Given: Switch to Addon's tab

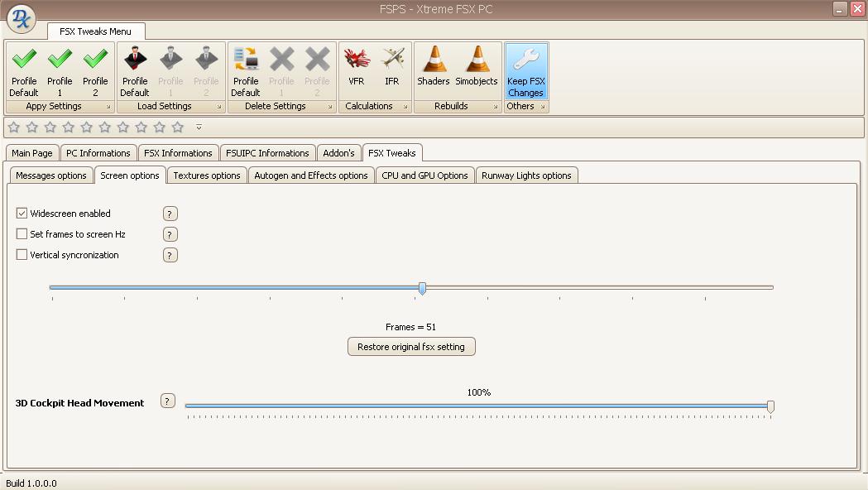Looking at the screenshot, I should 338,153.
